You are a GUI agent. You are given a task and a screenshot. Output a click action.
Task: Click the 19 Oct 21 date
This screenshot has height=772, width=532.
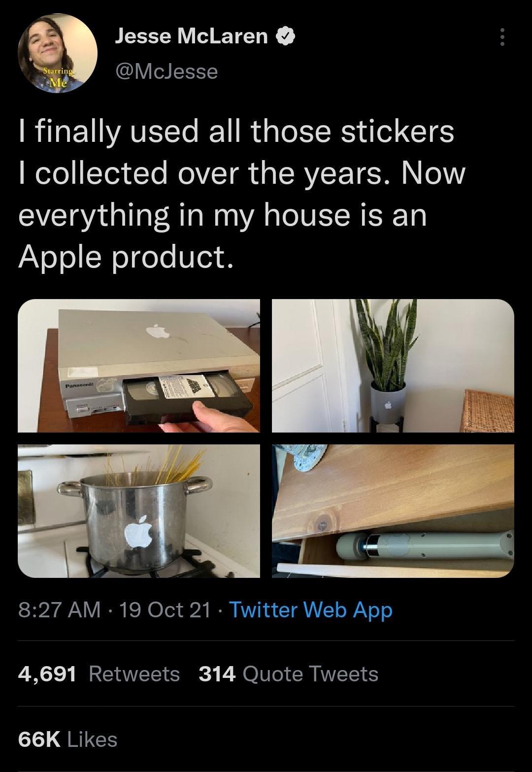(165, 609)
